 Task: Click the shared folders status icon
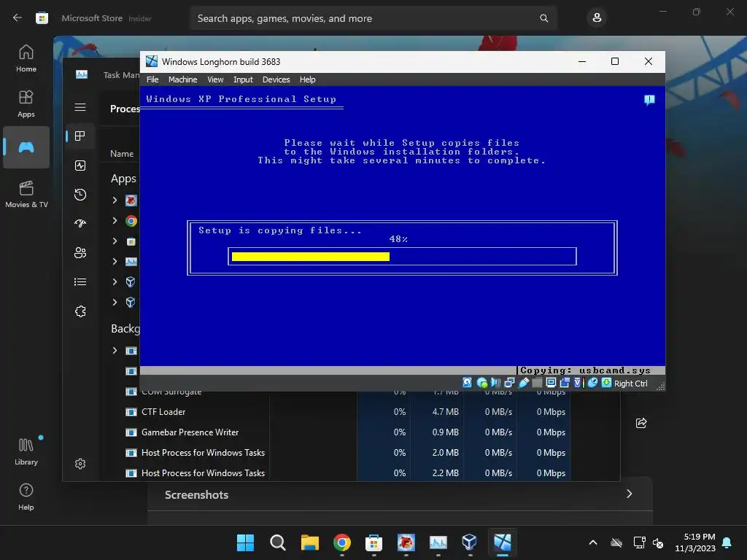click(537, 383)
